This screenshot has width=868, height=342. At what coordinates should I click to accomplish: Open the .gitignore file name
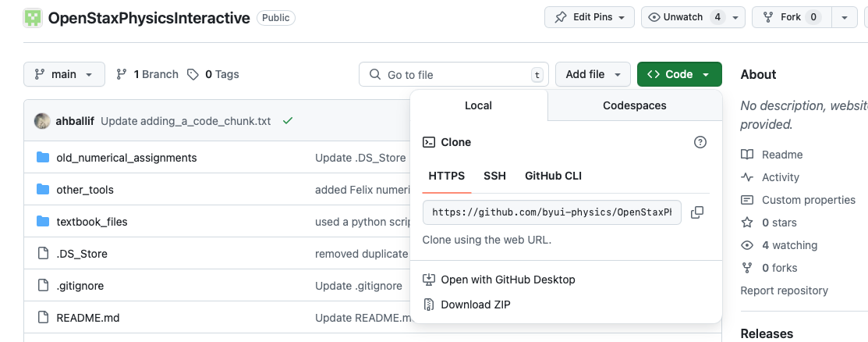coord(80,286)
